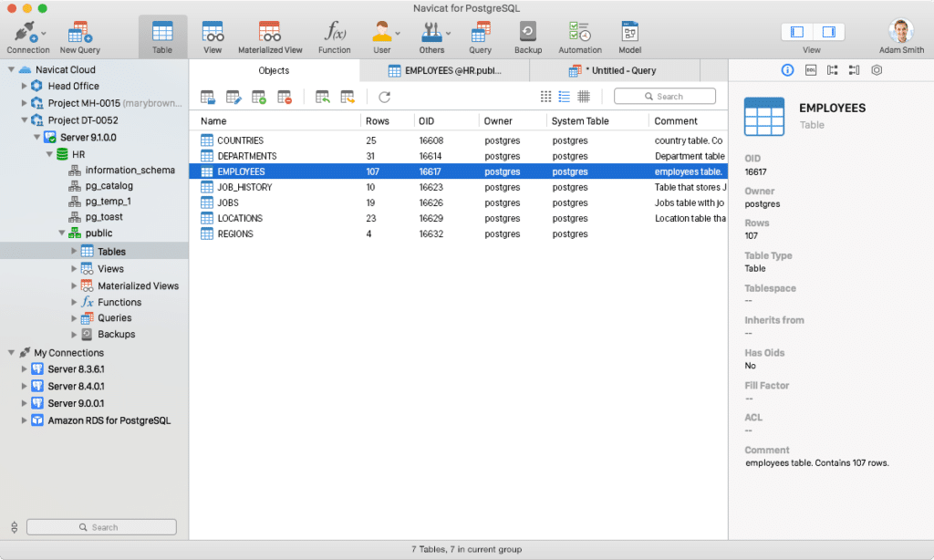Screen dimensions: 934x560
Task: Expand the Server 9.0.0.1 connection
Action: [x=26, y=402]
